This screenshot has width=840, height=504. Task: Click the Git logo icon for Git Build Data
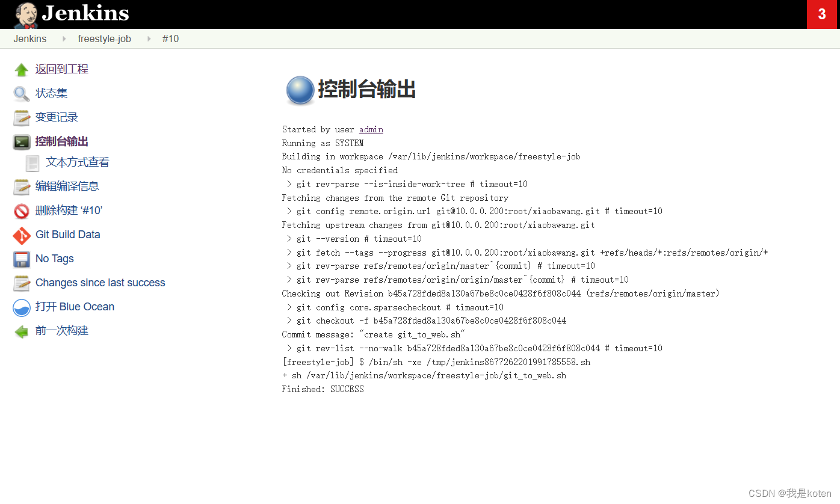pos(22,235)
